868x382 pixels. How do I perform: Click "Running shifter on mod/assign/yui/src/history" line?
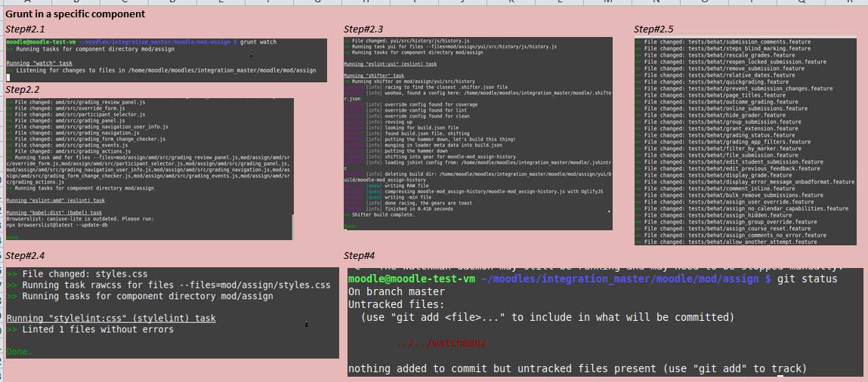tap(409, 82)
